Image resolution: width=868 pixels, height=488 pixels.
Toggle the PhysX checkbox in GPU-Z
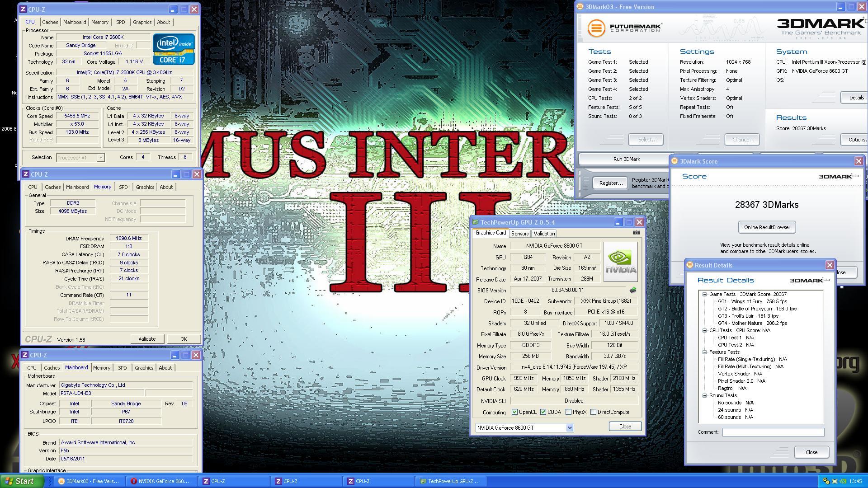(568, 412)
